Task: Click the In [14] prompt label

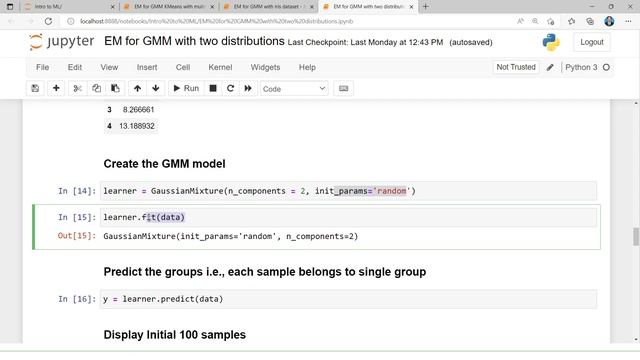Action: (x=77, y=191)
